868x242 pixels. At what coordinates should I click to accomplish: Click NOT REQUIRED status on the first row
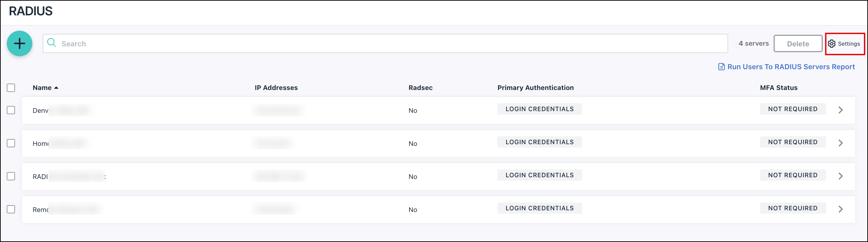(x=793, y=109)
